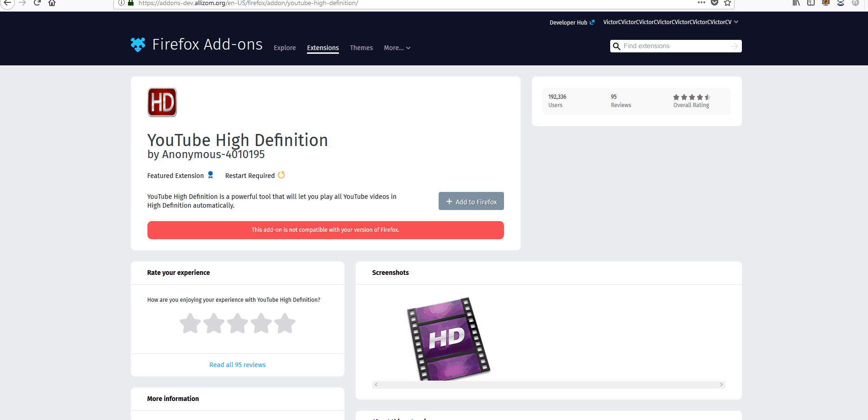Click the Firefox Add-ons title link
The image size is (868, 420).
coord(207,45)
